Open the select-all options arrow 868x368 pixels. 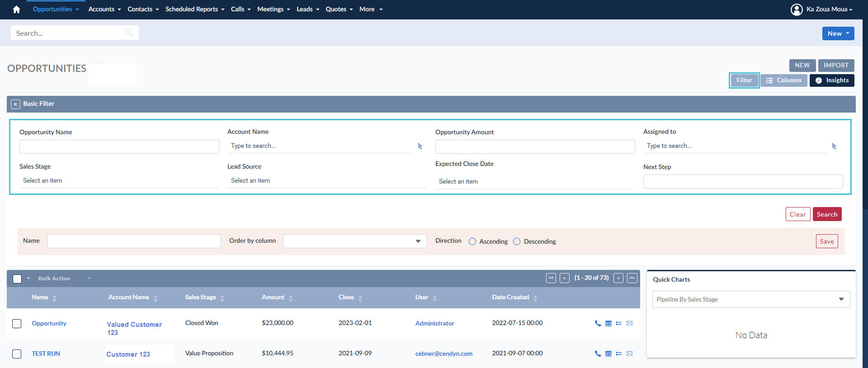(x=28, y=278)
